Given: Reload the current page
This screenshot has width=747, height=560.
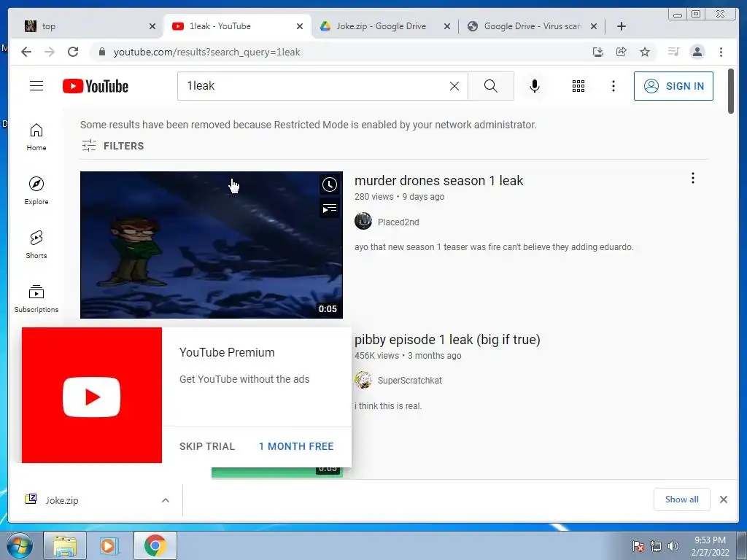Looking at the screenshot, I should 73,52.
